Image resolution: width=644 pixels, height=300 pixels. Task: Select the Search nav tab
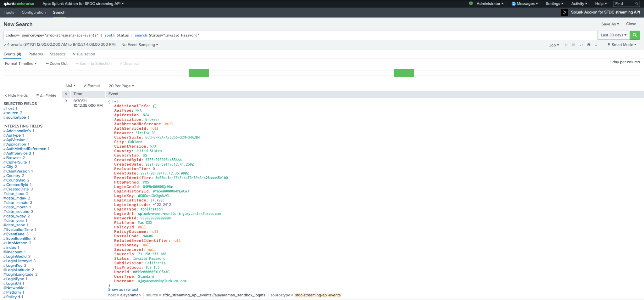[59, 12]
